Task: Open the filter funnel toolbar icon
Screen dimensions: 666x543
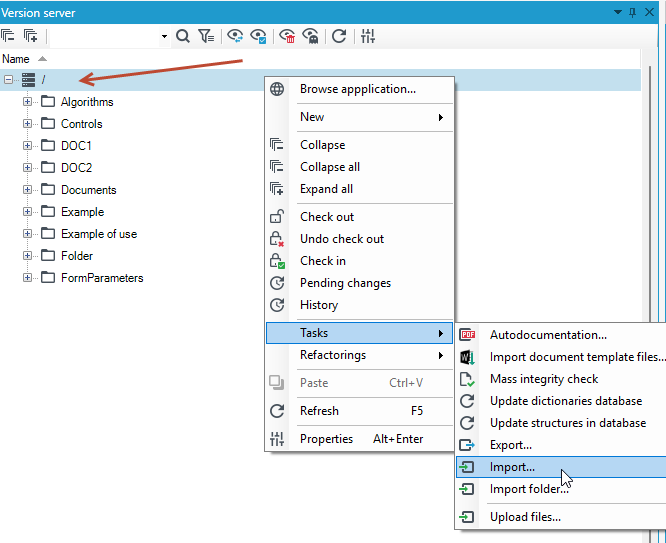Action: click(x=206, y=36)
